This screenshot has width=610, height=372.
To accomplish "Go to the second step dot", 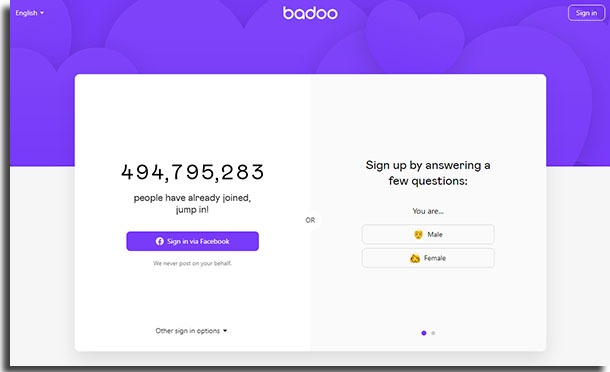I will click(x=433, y=333).
